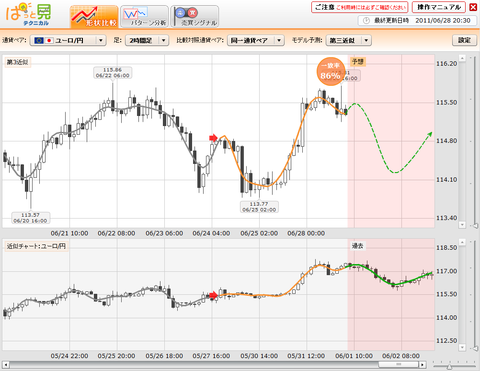480x371 pixels.
Task: Click the 113.57 low price callout
Action: pos(30,218)
